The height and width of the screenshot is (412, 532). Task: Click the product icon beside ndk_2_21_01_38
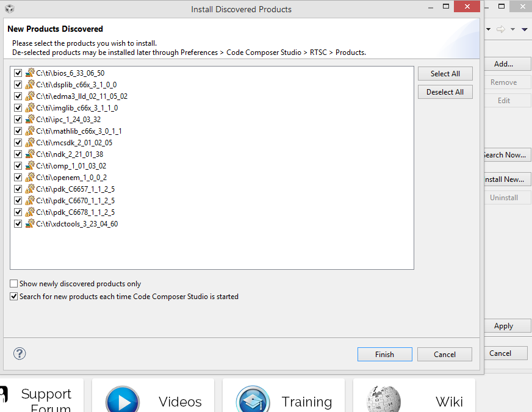(30, 154)
